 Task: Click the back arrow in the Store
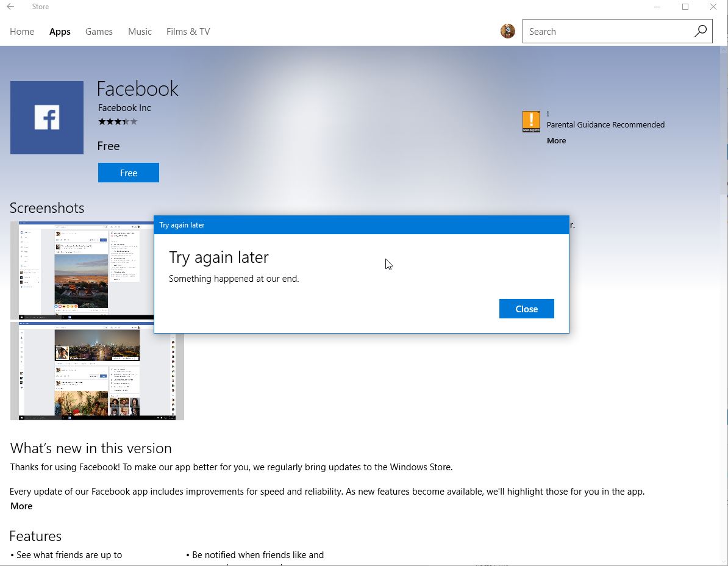coord(10,7)
